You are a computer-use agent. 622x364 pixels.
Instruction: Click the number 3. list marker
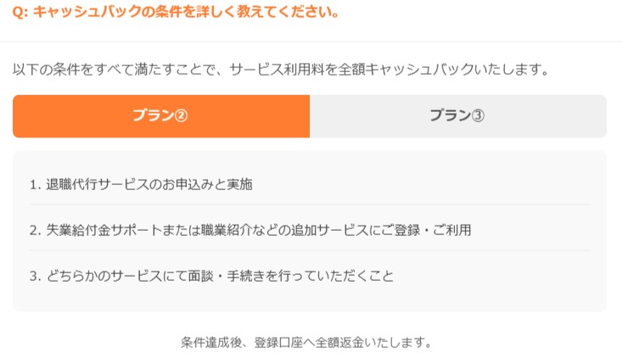[36, 277]
